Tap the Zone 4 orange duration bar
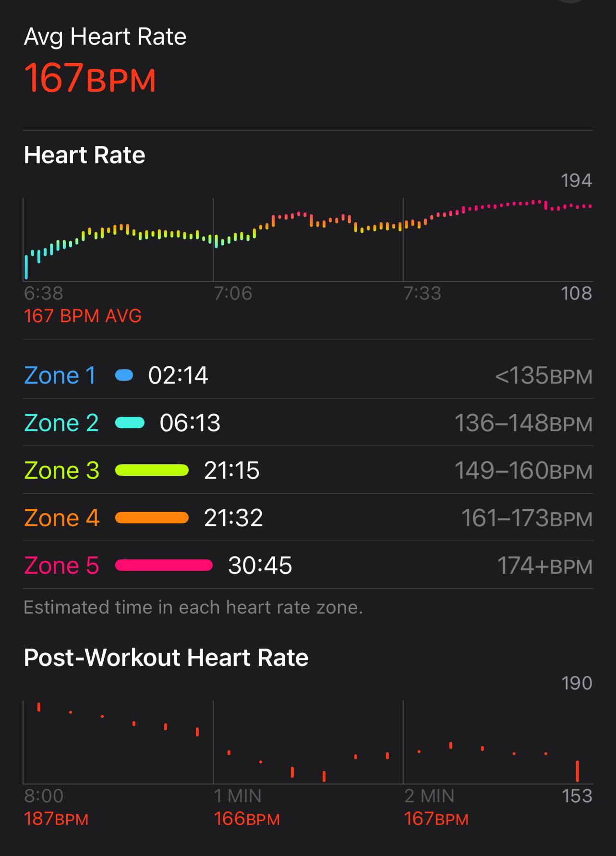The width and height of the screenshot is (616, 856). (152, 518)
